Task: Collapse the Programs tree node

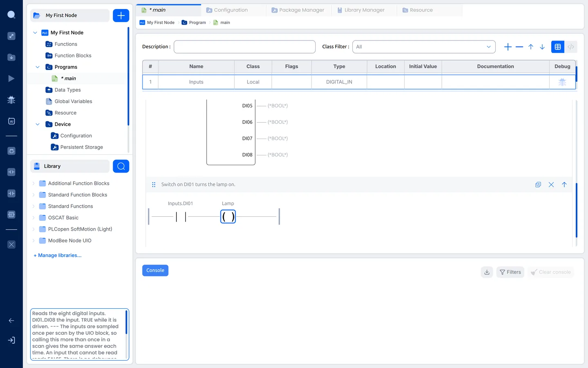Action: click(x=38, y=67)
